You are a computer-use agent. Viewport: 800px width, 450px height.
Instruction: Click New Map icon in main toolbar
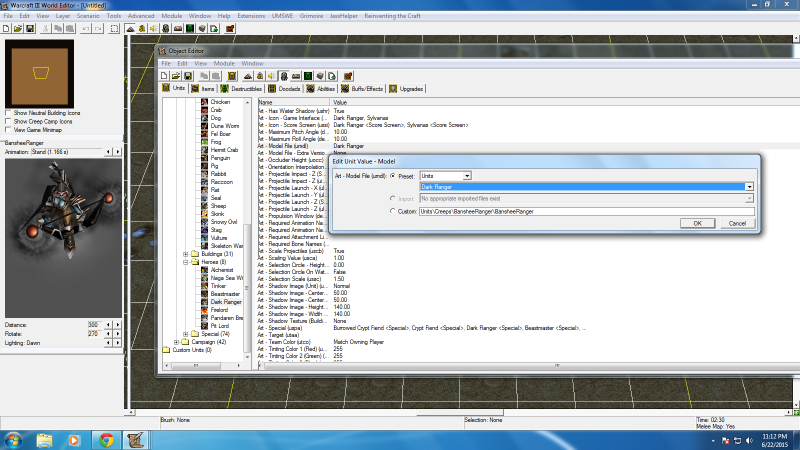[x=6, y=29]
